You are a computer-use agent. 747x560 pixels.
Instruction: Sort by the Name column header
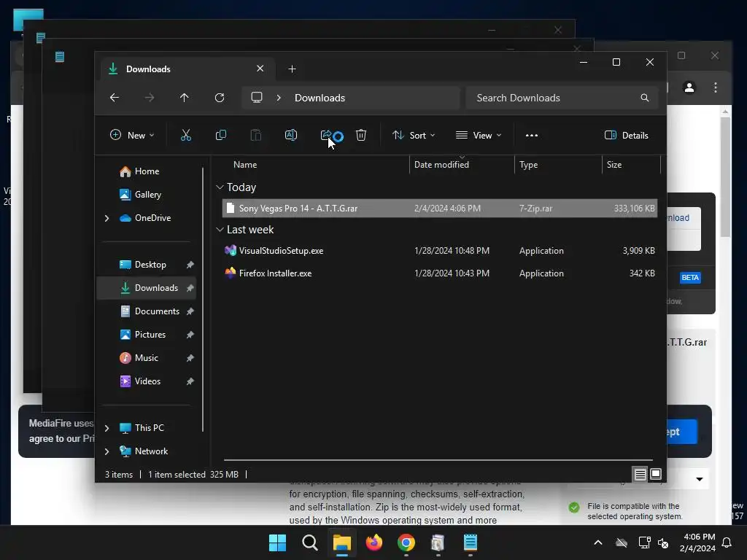tap(245, 165)
